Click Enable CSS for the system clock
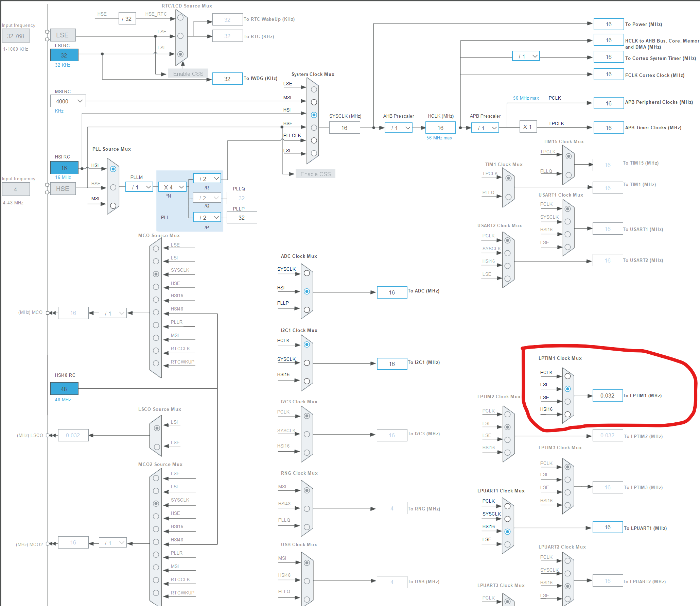700x606 pixels. tap(315, 174)
